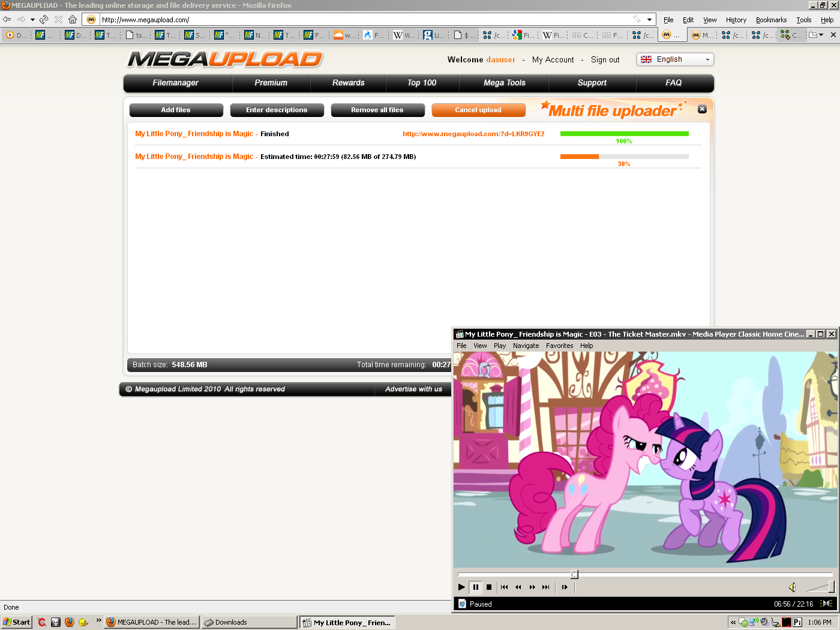Close the Multi file uploader panel

point(702,109)
